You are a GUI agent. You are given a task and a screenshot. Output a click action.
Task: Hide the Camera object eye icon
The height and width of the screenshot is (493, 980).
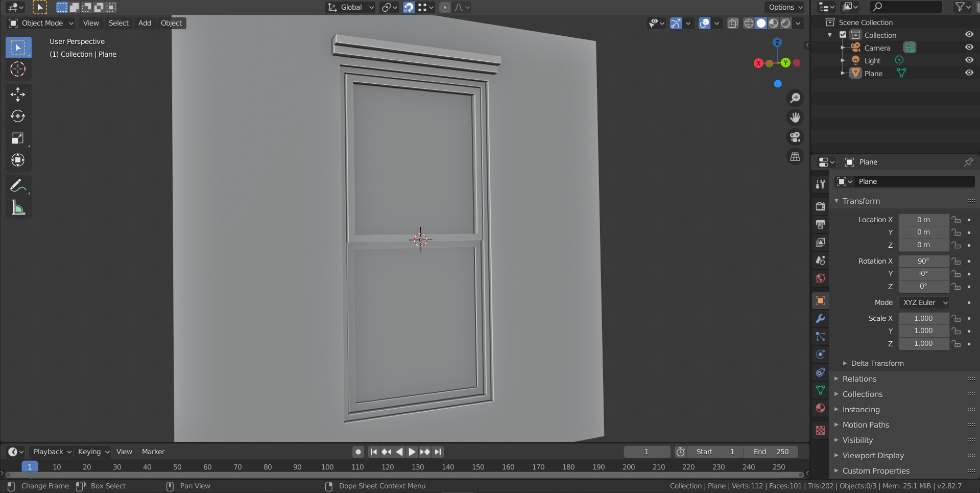(969, 48)
